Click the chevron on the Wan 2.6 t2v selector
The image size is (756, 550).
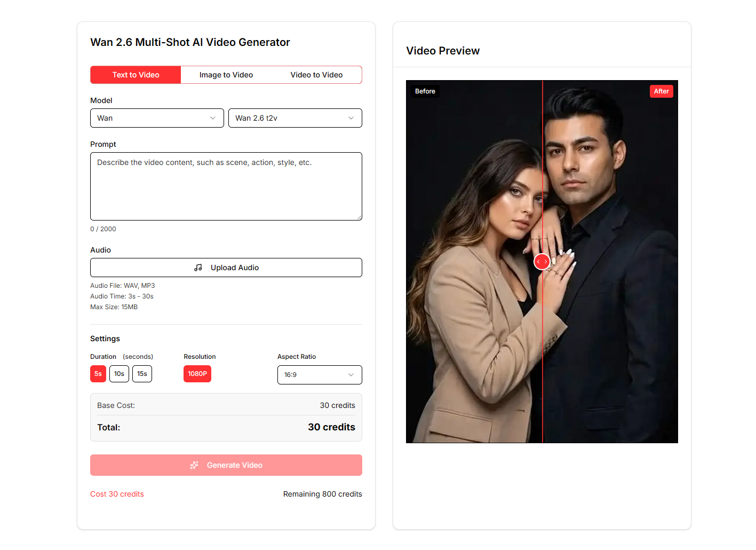(351, 118)
